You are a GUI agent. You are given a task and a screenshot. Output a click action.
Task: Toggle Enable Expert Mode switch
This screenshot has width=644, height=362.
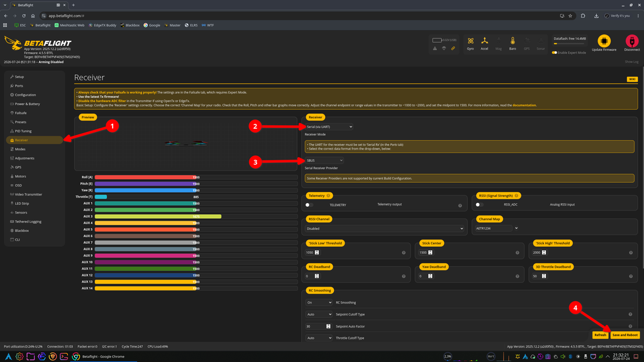click(x=555, y=53)
